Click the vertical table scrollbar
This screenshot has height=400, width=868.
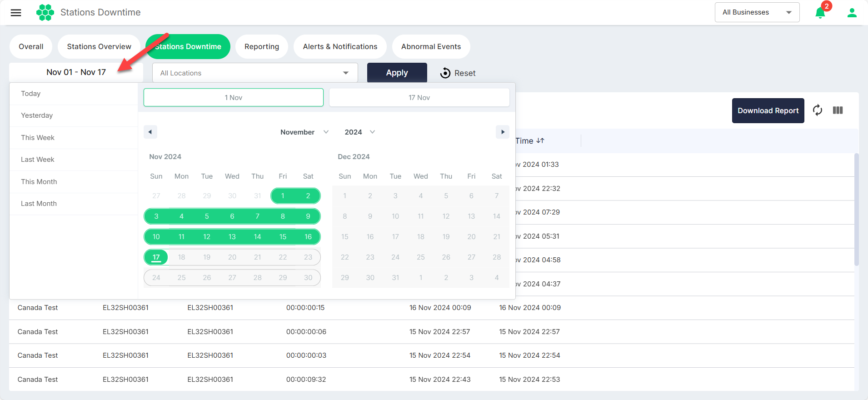[x=857, y=209]
